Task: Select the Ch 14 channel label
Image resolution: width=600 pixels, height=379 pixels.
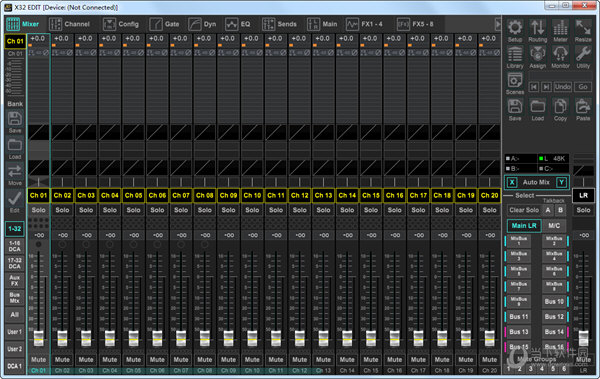Action: click(x=347, y=195)
